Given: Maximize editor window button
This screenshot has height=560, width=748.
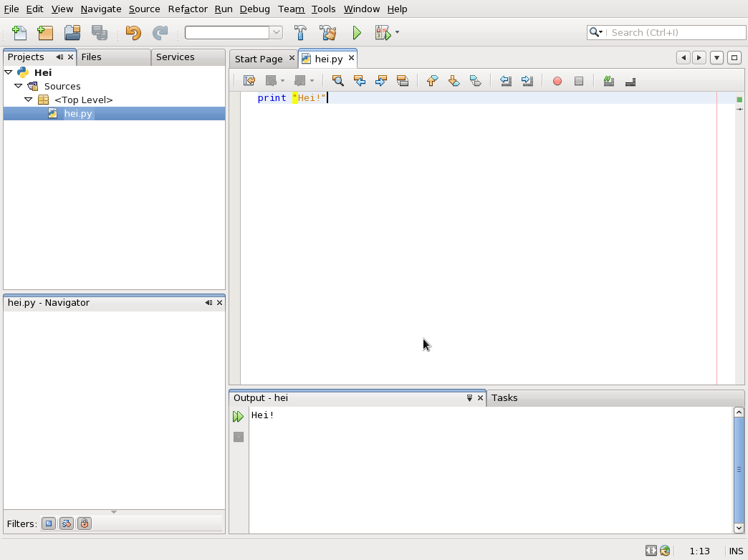Looking at the screenshot, I should 734,58.
